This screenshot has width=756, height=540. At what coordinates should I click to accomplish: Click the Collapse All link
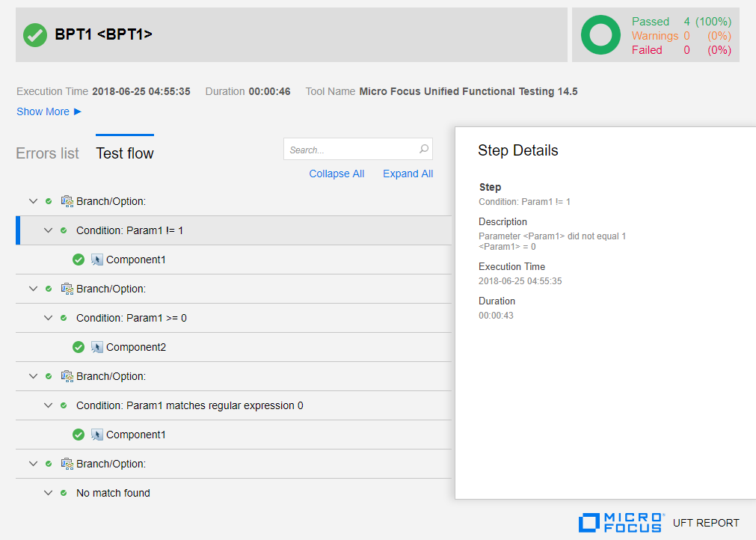tap(336, 174)
